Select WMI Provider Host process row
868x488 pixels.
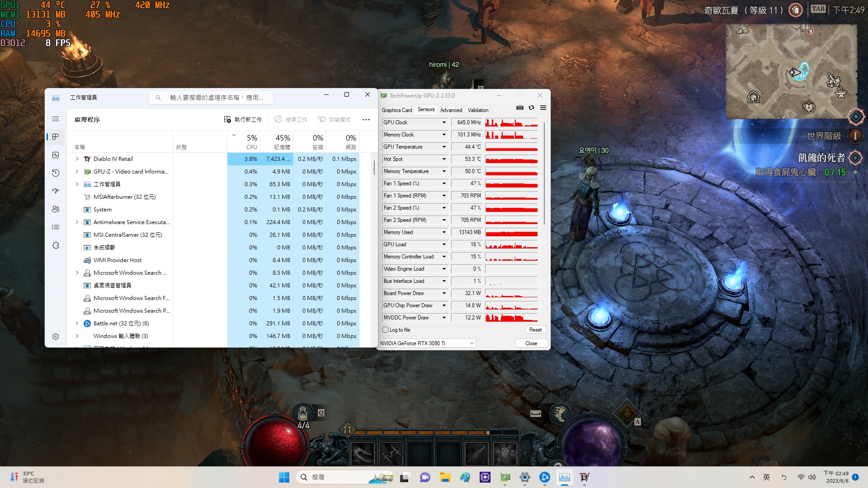213,260
